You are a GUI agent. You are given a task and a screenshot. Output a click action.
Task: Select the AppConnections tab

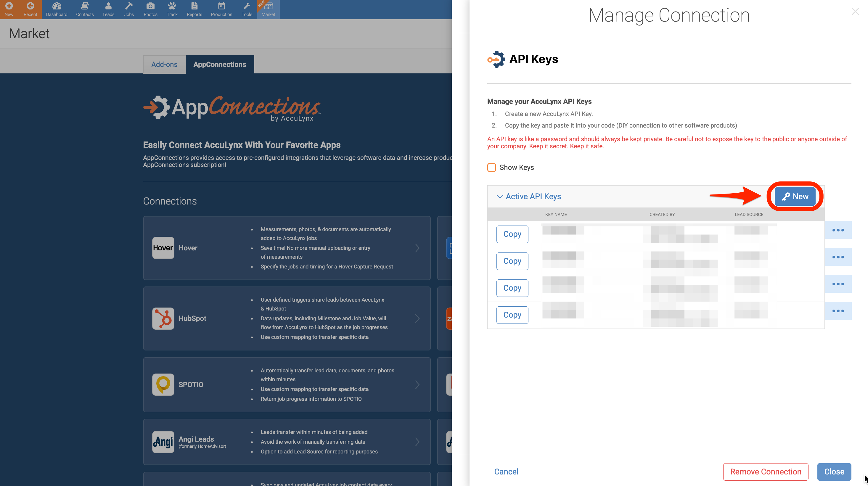[219, 64]
